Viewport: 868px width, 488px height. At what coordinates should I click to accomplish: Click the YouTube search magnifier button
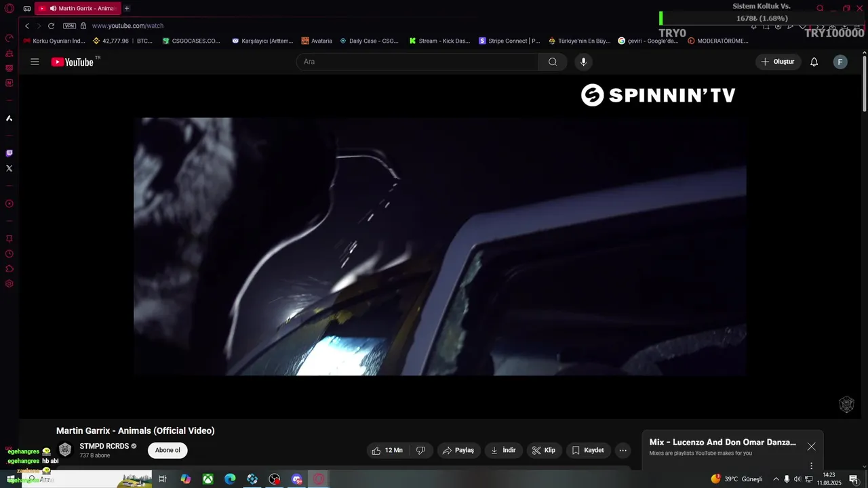click(x=553, y=62)
